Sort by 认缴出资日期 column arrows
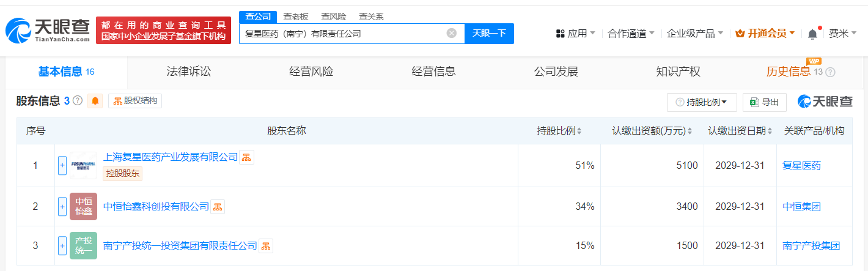This screenshot has height=271, width=868. tap(771, 131)
